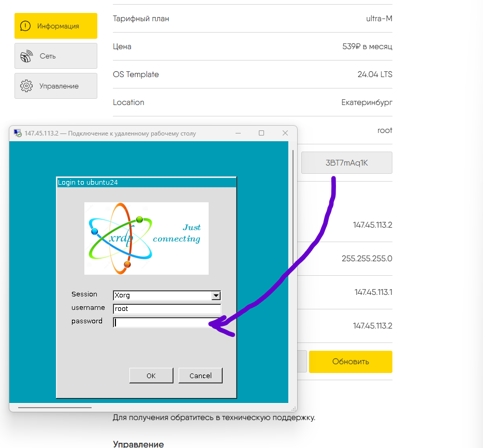Viewport: 483px width, 448px height.
Task: Click the xrdp Just connecting logo
Action: click(x=147, y=238)
